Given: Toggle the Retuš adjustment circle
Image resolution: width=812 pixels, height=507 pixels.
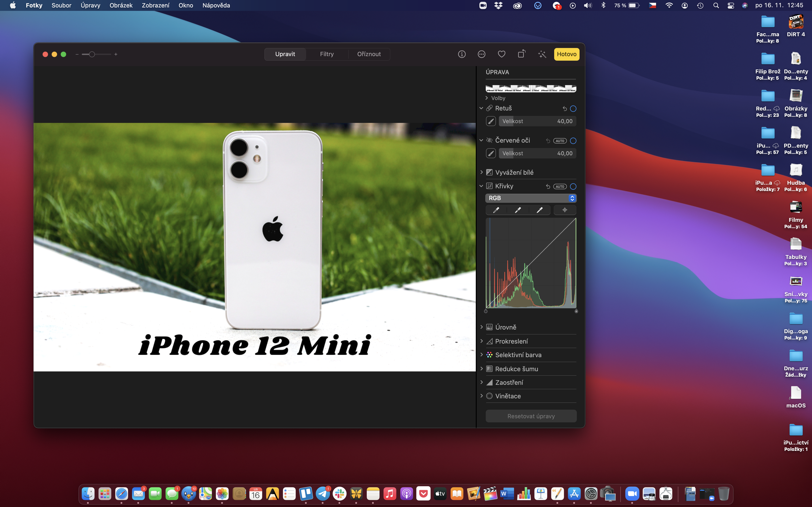Looking at the screenshot, I should tap(573, 109).
